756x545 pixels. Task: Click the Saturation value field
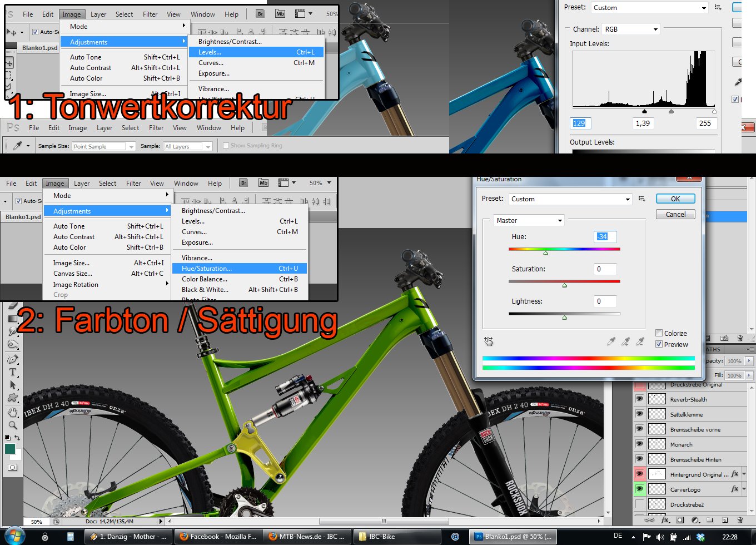click(605, 269)
